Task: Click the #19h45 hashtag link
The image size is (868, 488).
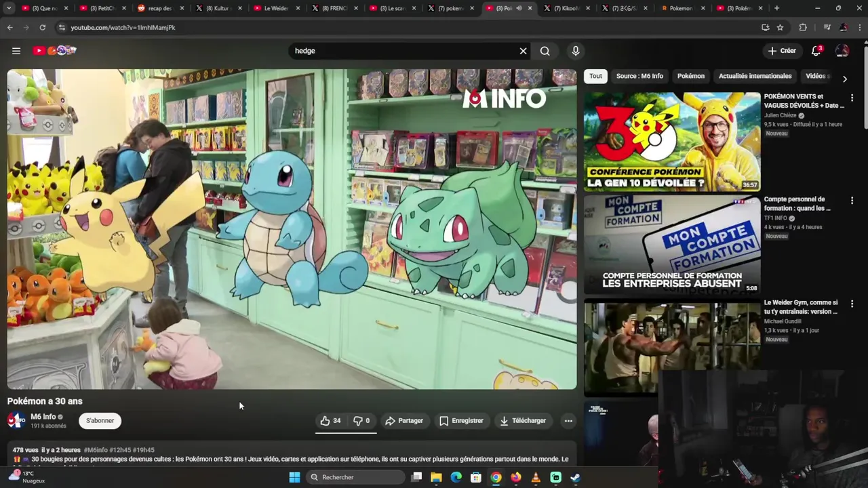Action: pyautogui.click(x=143, y=450)
